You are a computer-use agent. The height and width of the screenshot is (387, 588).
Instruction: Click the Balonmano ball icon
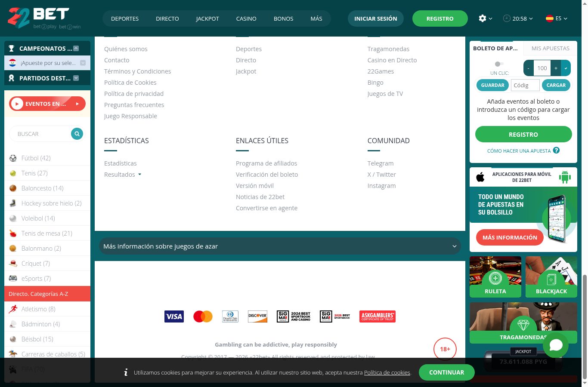click(x=13, y=249)
